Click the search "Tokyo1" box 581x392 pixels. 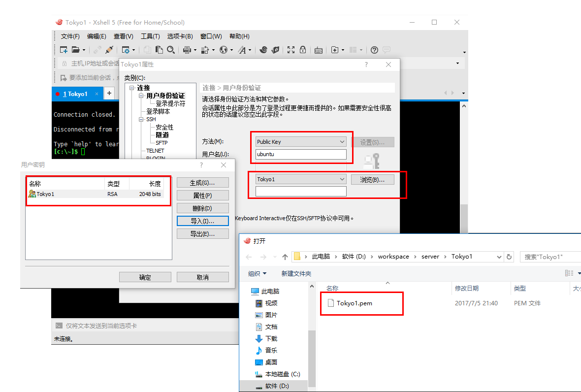550,257
